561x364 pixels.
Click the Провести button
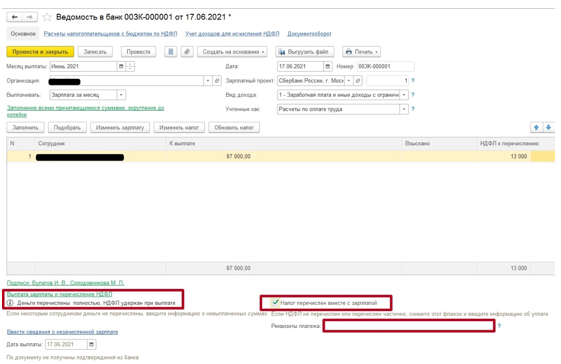point(138,52)
